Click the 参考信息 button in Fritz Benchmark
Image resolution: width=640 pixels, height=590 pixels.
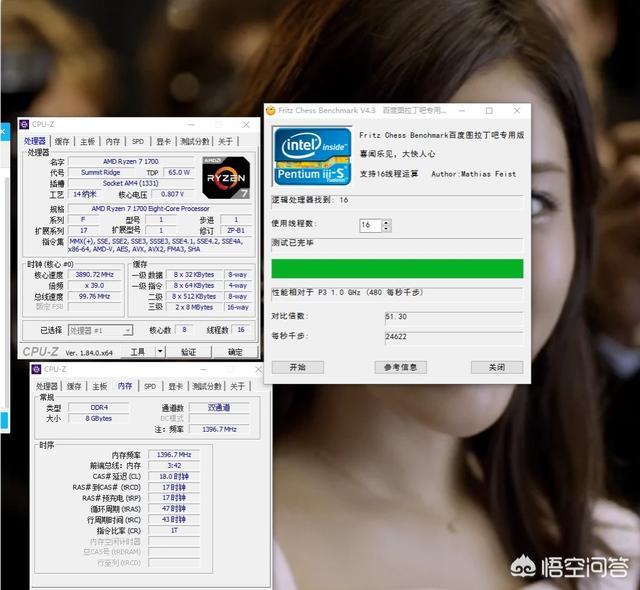click(x=400, y=367)
